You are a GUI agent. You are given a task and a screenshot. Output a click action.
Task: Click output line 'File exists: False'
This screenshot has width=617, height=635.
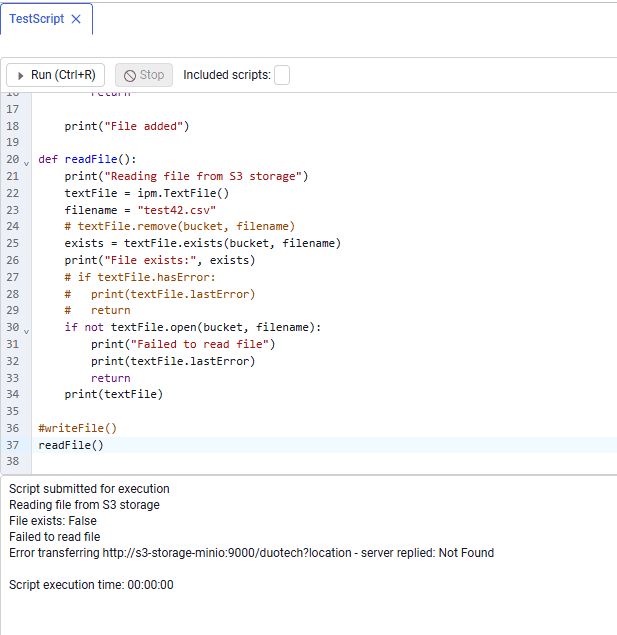click(53, 521)
